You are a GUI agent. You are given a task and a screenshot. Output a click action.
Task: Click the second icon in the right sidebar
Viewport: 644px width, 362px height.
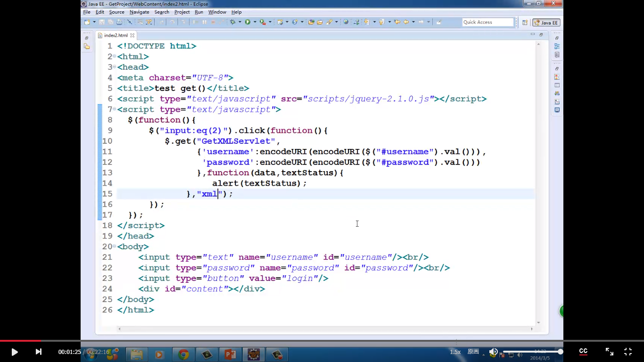point(557,46)
